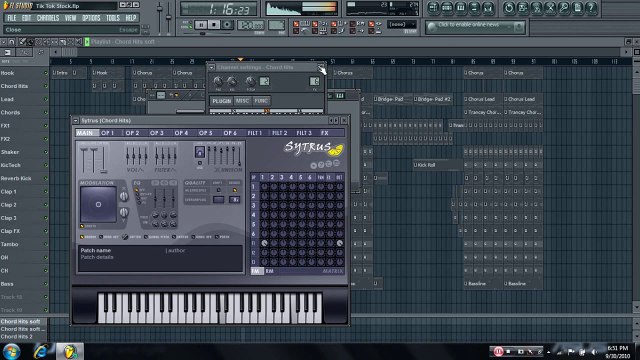This screenshot has width=640, height=360.
Task: Select previous Sytrus preset with left arrow
Action: (x=331, y=120)
